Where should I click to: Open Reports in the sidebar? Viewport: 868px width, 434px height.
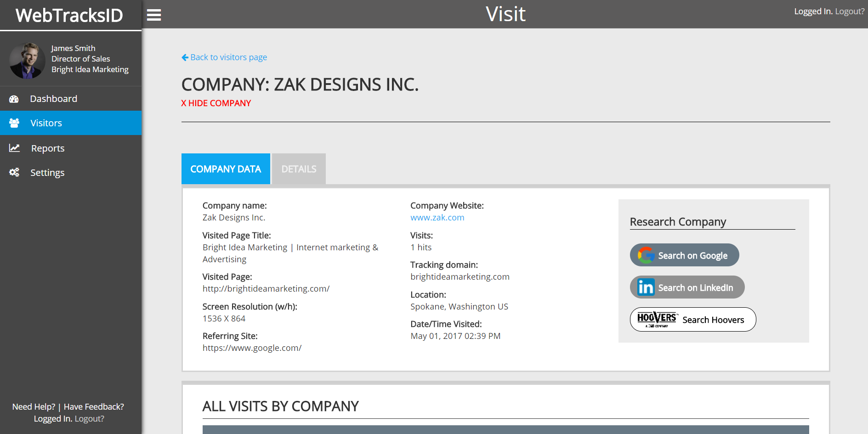tap(71, 148)
